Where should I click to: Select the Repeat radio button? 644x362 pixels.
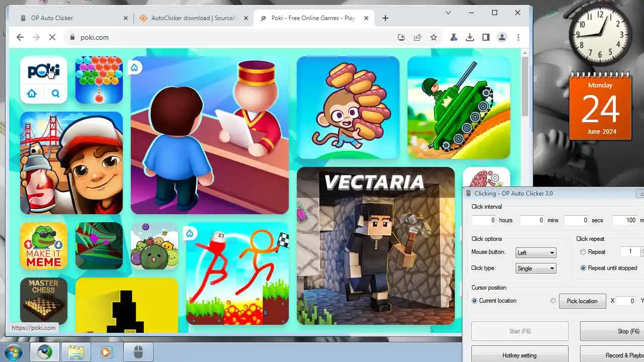pyautogui.click(x=583, y=252)
